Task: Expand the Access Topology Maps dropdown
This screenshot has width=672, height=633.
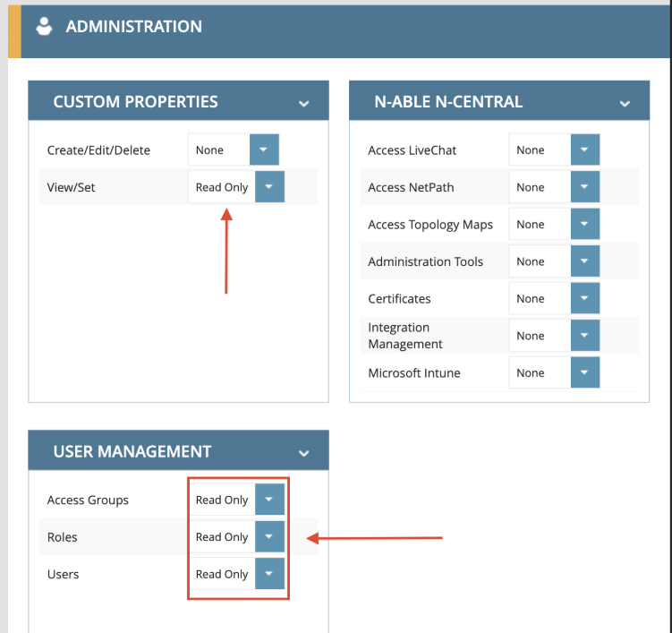Action: (x=584, y=225)
